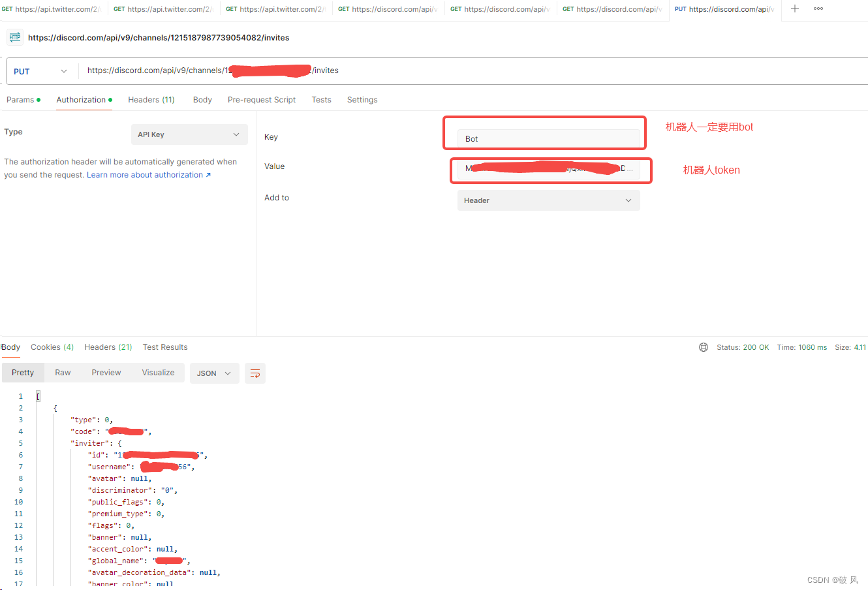Select the Visualize response view
Viewport: 868px width, 590px height.
click(158, 373)
